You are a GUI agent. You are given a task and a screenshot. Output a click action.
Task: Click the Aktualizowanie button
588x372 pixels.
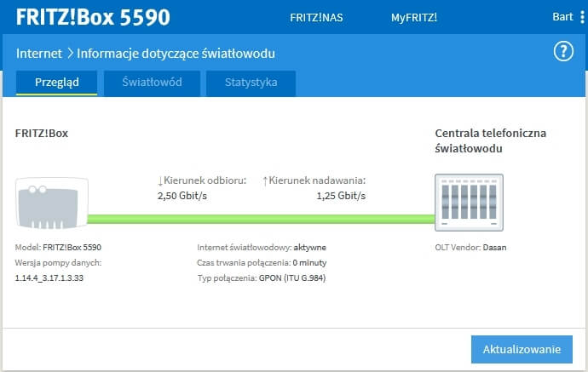pyautogui.click(x=522, y=349)
